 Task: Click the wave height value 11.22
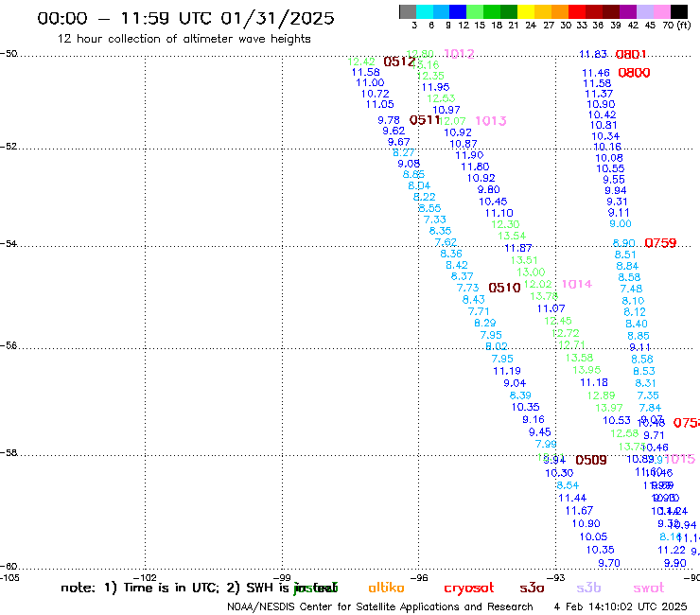click(672, 550)
